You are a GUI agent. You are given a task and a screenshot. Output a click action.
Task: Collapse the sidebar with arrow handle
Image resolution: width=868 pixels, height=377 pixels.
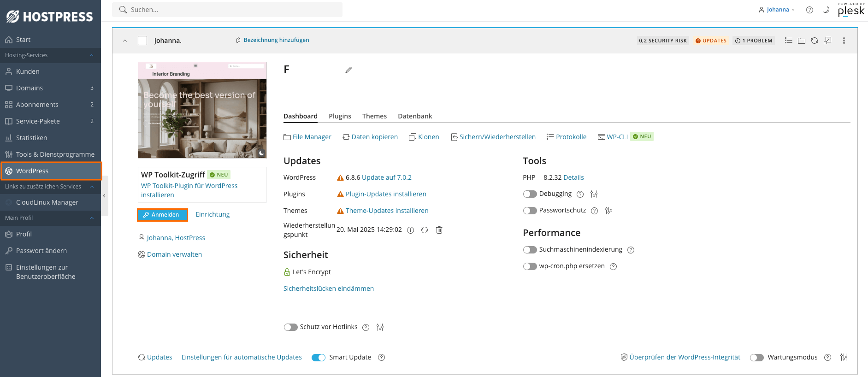(105, 196)
